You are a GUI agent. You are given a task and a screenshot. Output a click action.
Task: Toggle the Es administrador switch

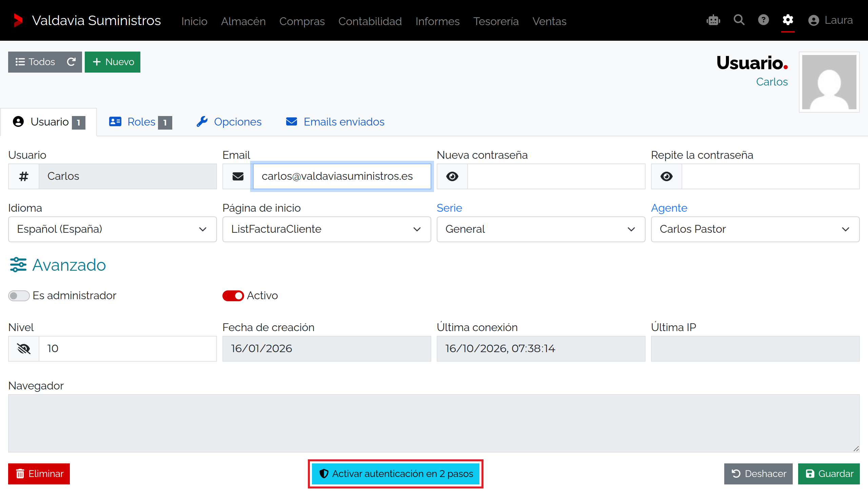(x=19, y=295)
